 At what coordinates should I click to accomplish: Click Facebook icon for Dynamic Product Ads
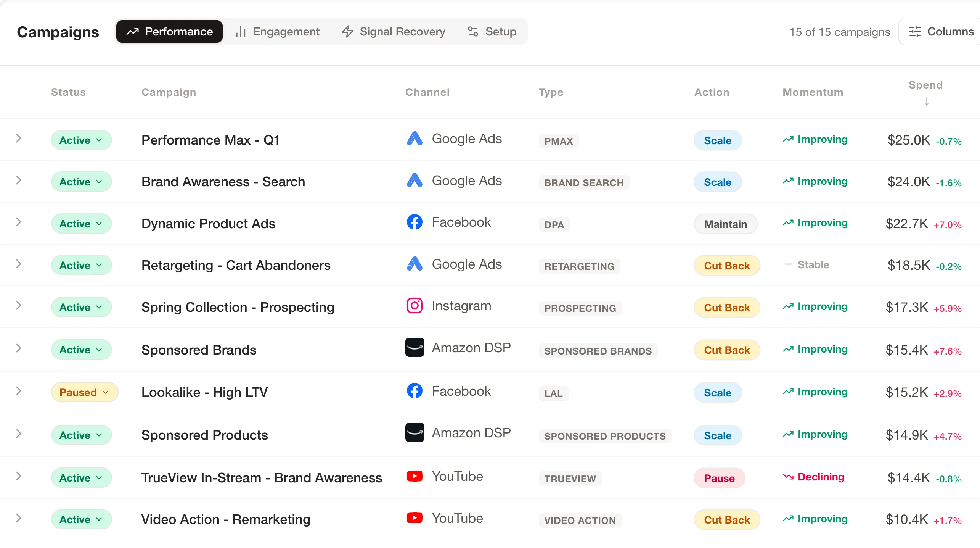pos(414,222)
